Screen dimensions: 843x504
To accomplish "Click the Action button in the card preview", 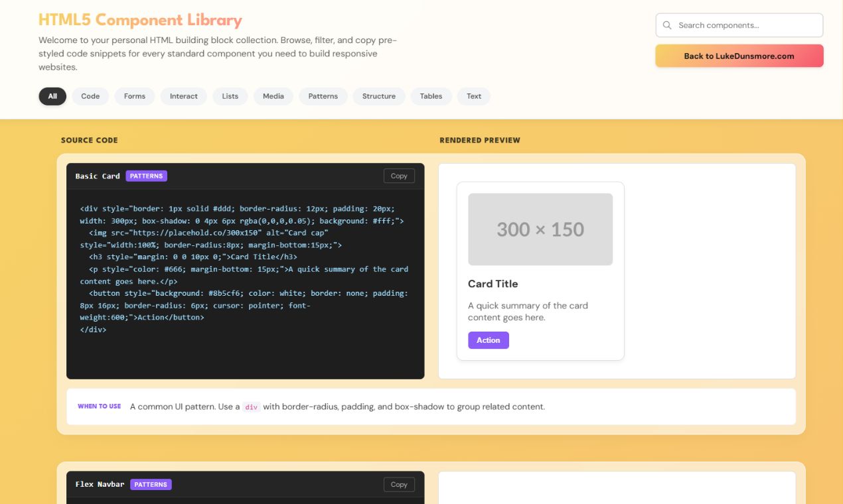I will pyautogui.click(x=488, y=340).
